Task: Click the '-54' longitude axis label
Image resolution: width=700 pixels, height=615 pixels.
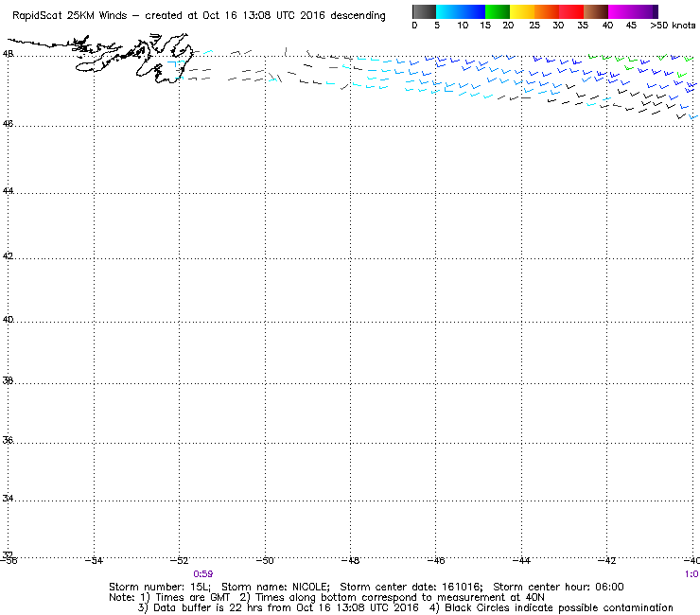Action: [94, 561]
